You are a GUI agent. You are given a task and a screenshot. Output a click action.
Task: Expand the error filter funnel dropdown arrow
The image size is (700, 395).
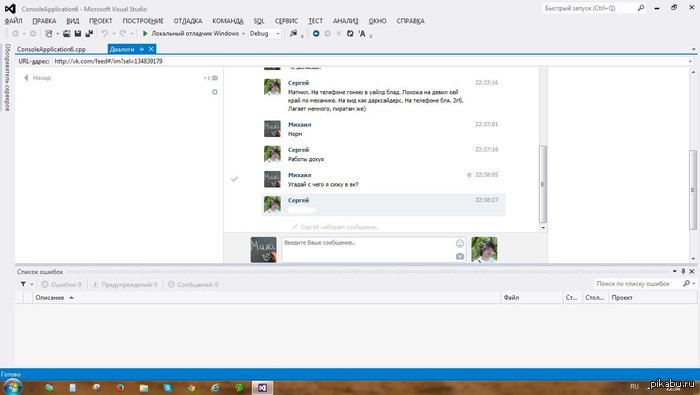click(x=32, y=284)
